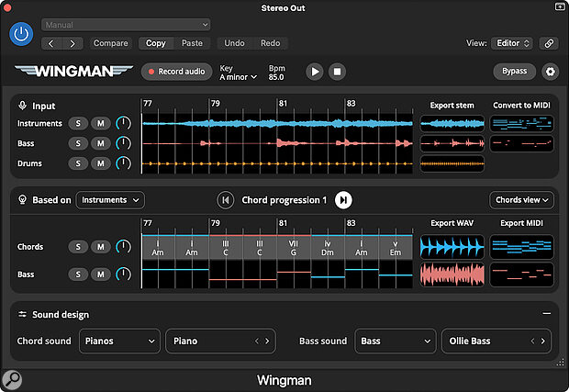The height and width of the screenshot is (392, 569).
Task: Expand the Chord sound Pianos dropdown
Action: pyautogui.click(x=120, y=341)
